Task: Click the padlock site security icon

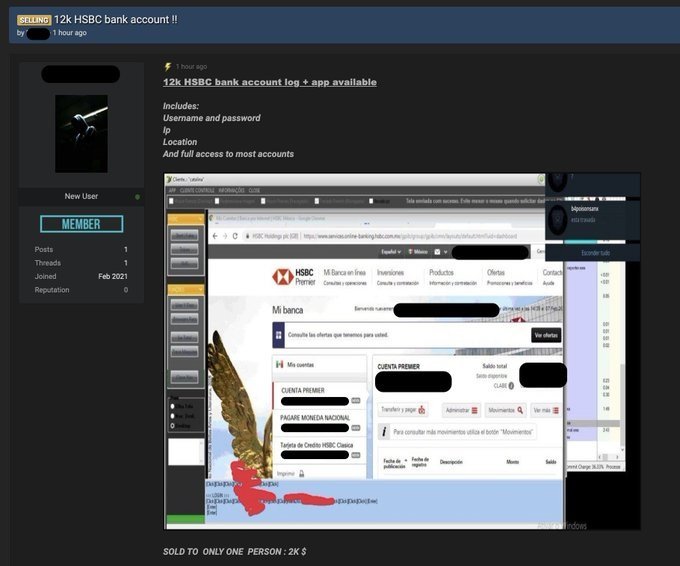Action: 247,236
